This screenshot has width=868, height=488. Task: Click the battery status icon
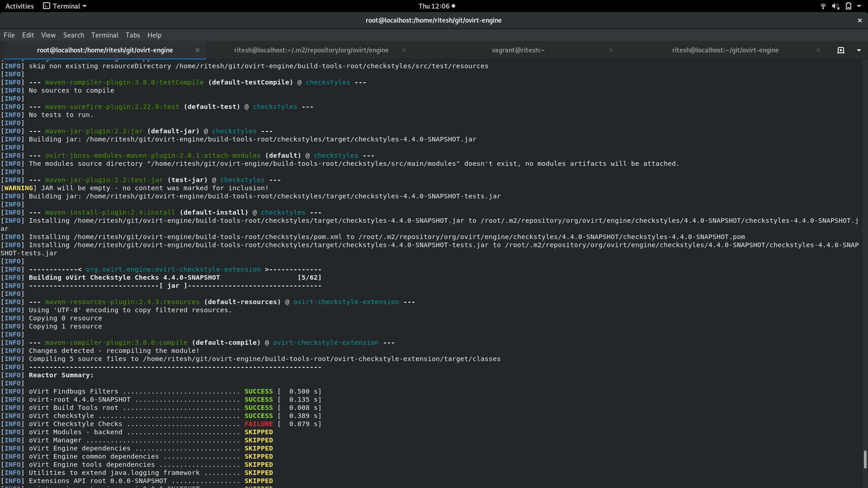[849, 6]
